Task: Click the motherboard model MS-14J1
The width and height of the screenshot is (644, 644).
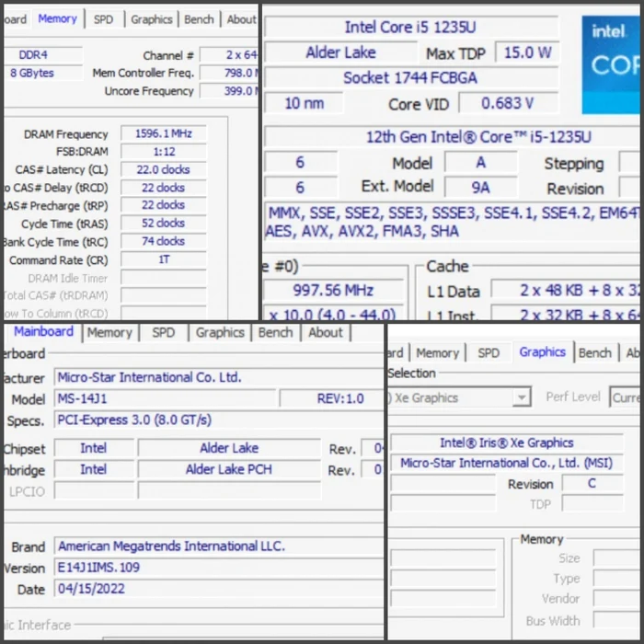Action: (x=165, y=398)
